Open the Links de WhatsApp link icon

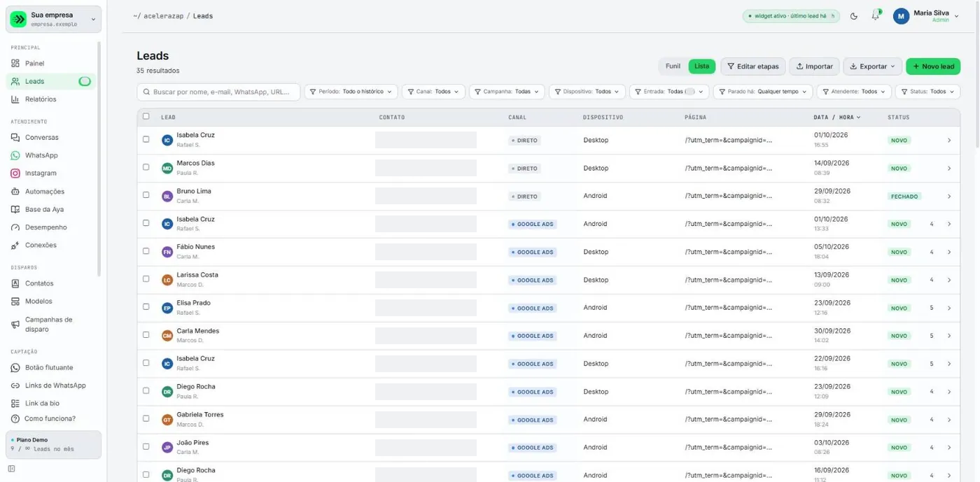pos(15,385)
